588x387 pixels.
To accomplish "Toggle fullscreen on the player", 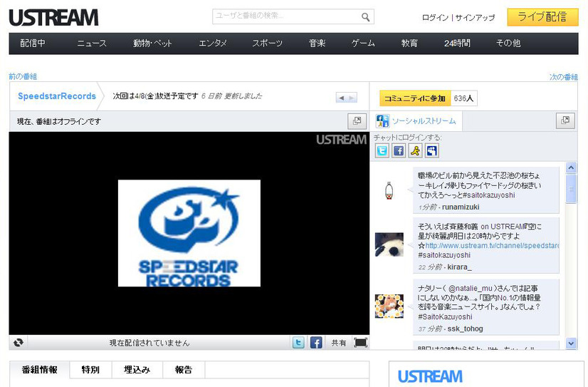I will coord(360,342).
